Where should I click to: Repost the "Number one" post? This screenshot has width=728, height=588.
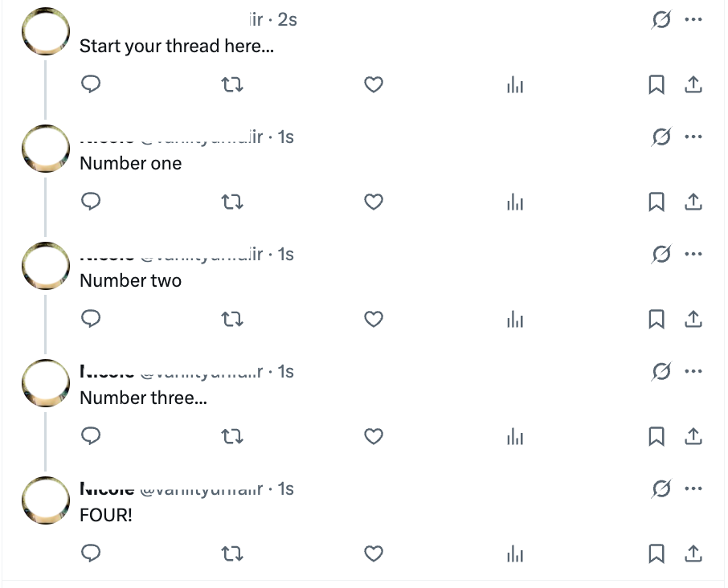(x=231, y=202)
